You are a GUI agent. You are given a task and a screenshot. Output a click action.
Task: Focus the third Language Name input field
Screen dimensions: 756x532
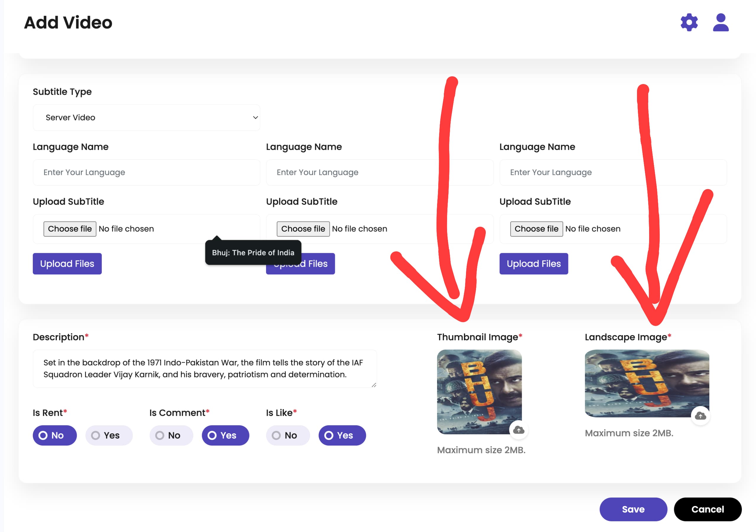(613, 172)
